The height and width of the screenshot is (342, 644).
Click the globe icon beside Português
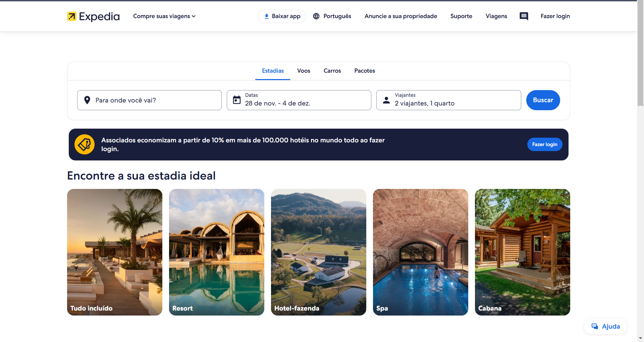[316, 16]
